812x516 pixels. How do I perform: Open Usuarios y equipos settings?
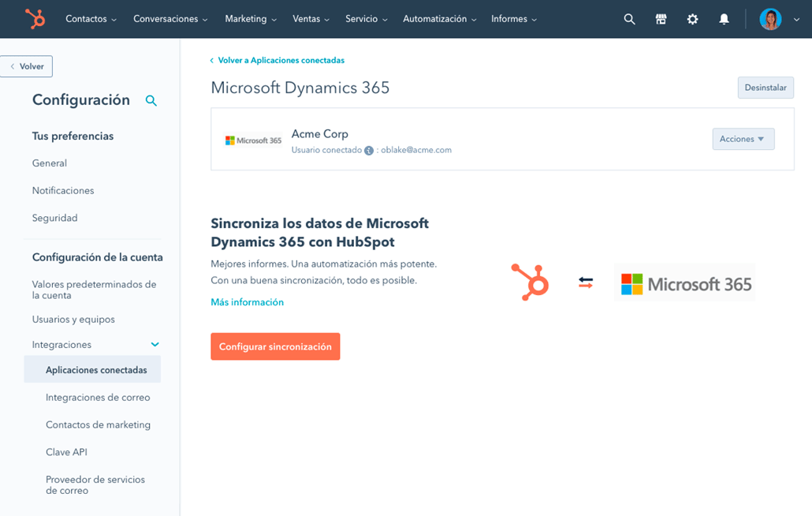pyautogui.click(x=73, y=320)
